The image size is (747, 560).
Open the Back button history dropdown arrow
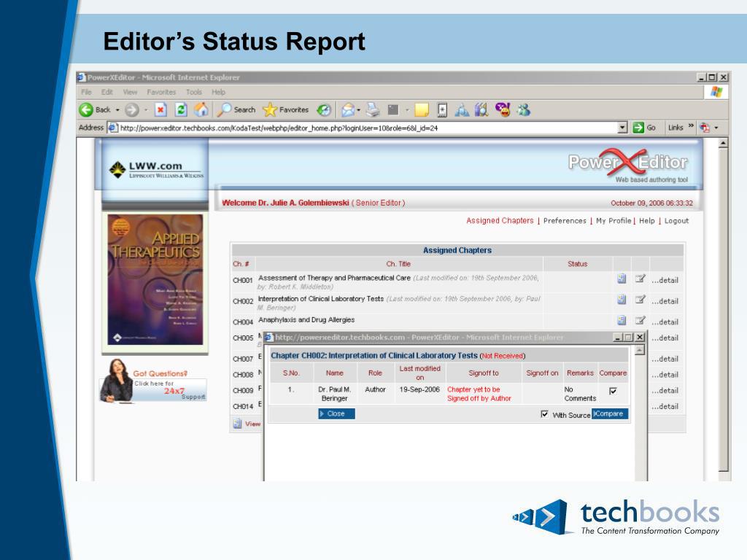click(x=117, y=110)
